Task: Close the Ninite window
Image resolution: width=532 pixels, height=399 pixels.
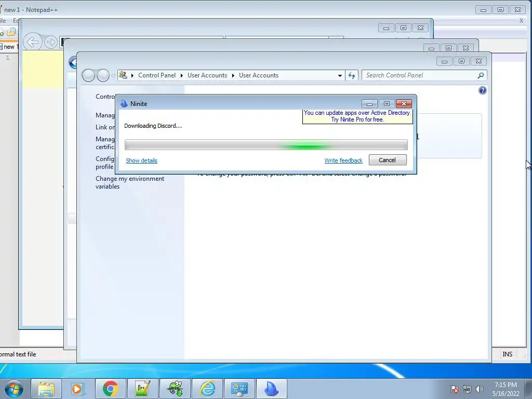Action: [x=404, y=104]
